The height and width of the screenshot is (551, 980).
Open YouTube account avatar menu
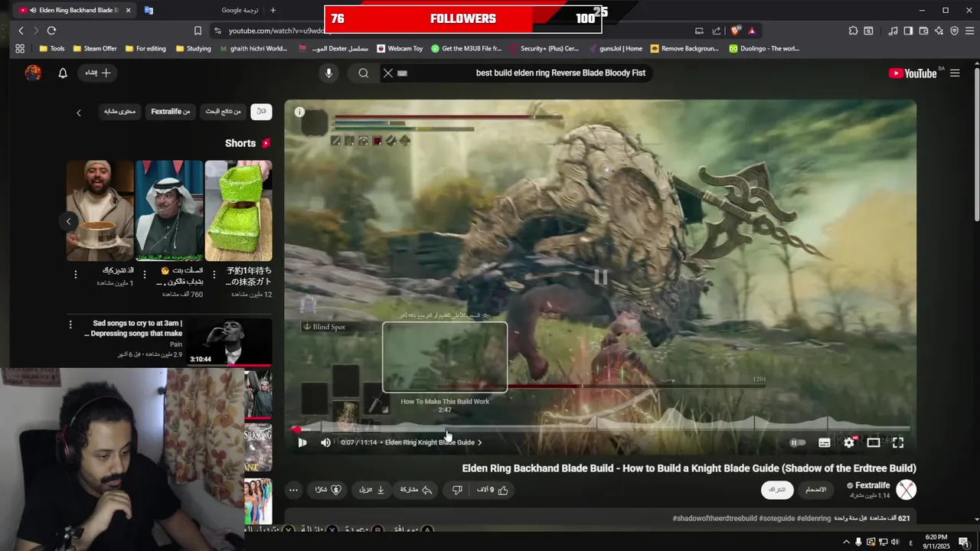pos(33,73)
